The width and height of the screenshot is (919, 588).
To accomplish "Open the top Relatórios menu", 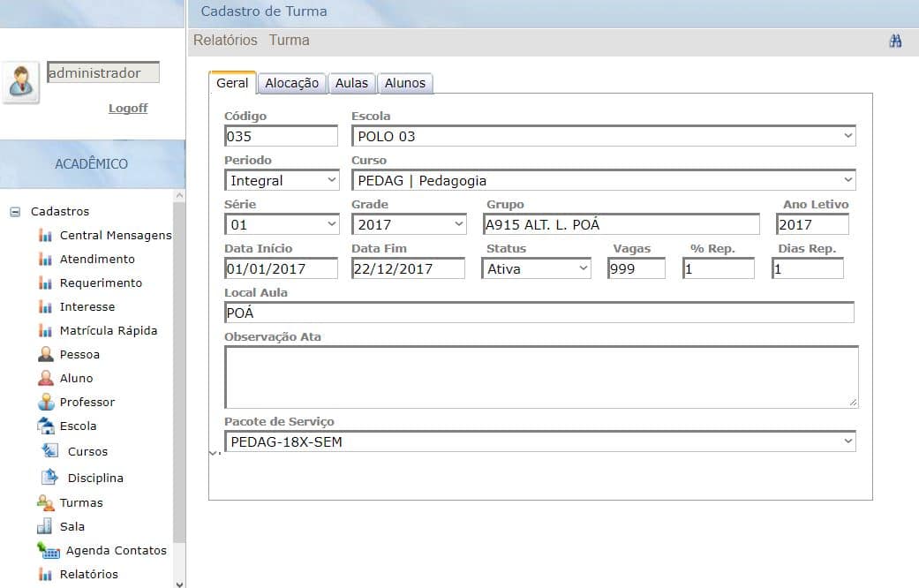I will click(226, 40).
